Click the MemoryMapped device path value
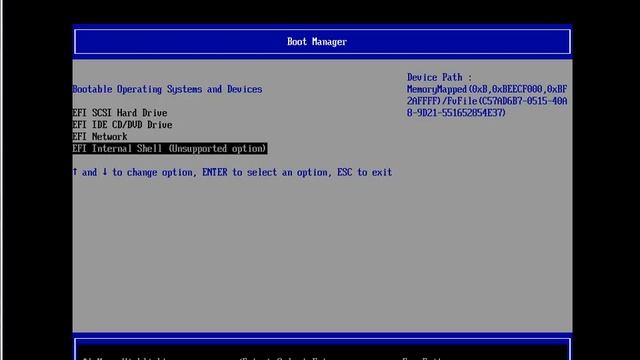Image resolution: width=640 pixels, height=360 pixels. click(487, 101)
